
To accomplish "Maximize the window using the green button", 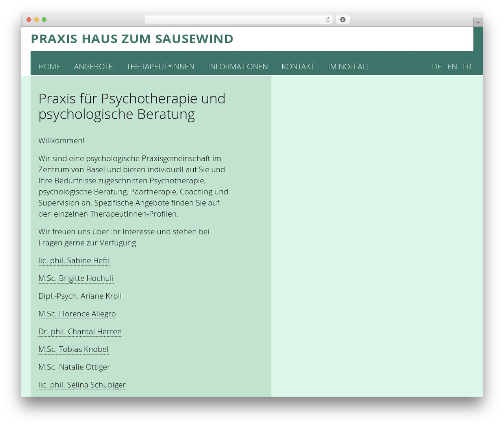I will pos(44,20).
